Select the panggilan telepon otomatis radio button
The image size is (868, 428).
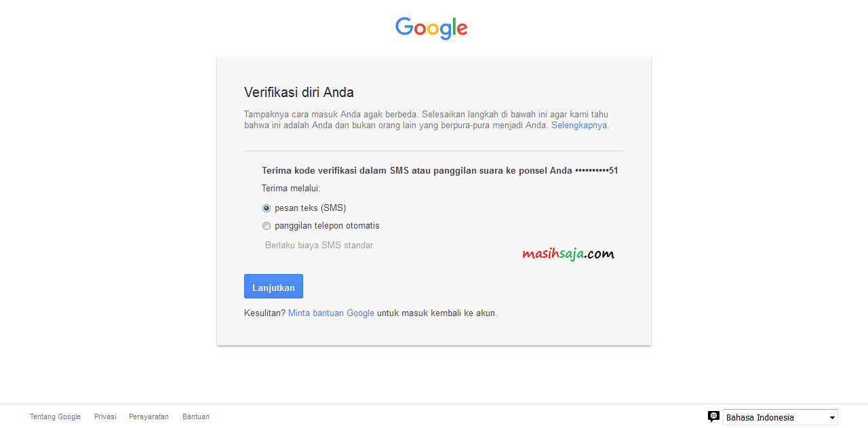pos(267,226)
